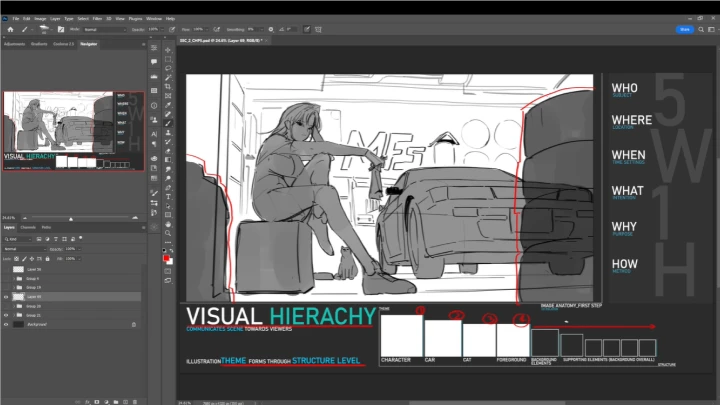Expand Group 4 folder
720x405 pixels.
[14, 279]
